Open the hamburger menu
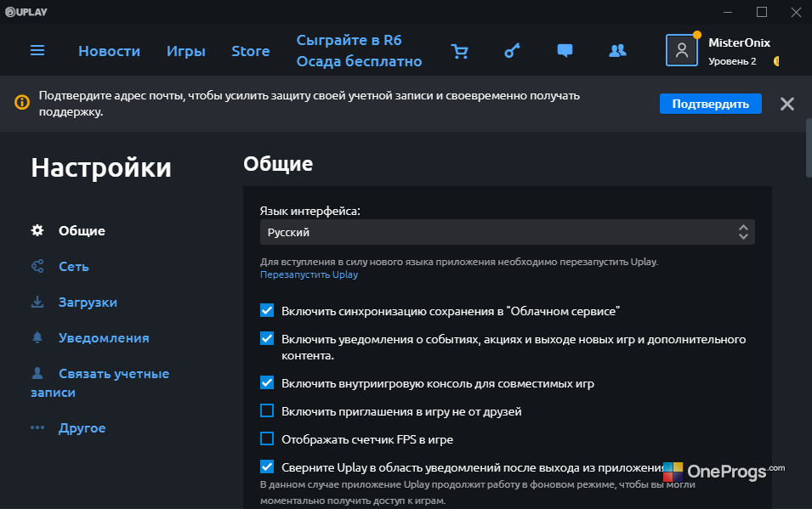This screenshot has width=812, height=509. 37,51
